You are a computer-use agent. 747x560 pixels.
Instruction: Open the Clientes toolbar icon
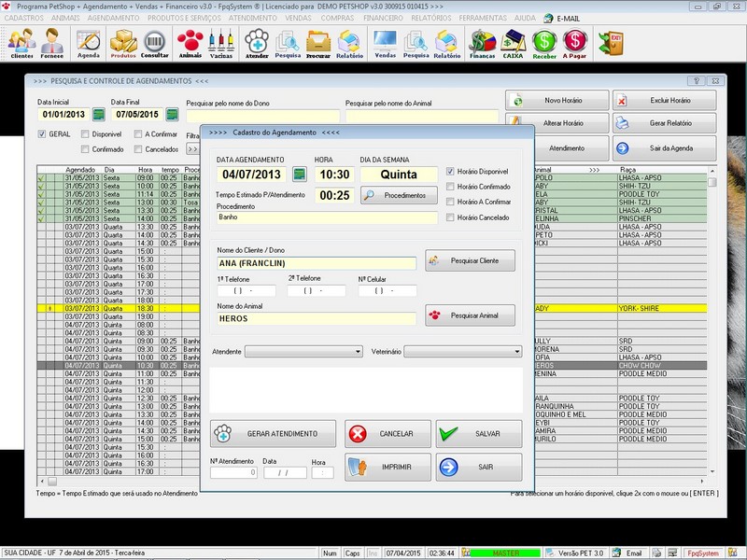click(x=21, y=42)
